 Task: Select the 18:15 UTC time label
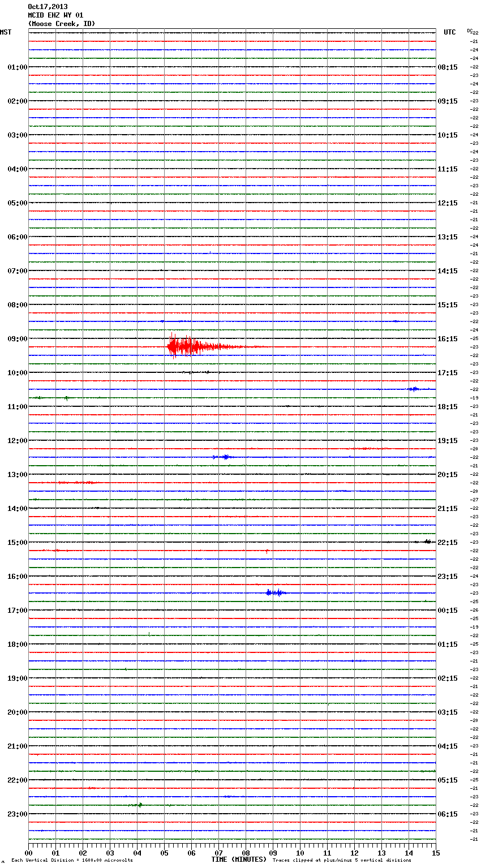[448, 407]
